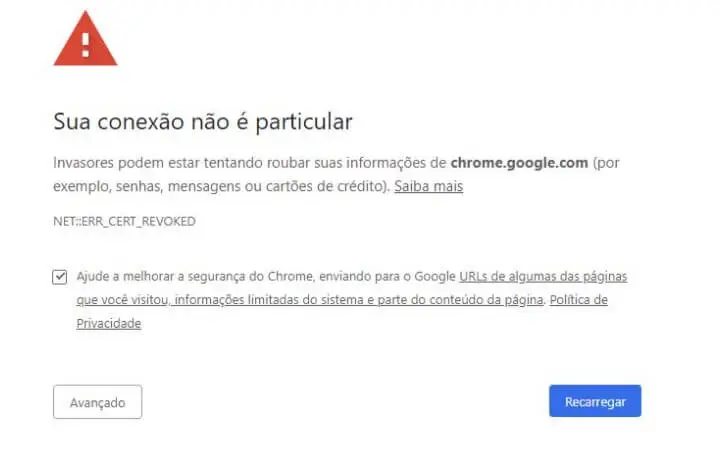Toggle details via NET::ERR_CERT_REVOKED code
The width and height of the screenshot is (719, 451).
coord(124,221)
